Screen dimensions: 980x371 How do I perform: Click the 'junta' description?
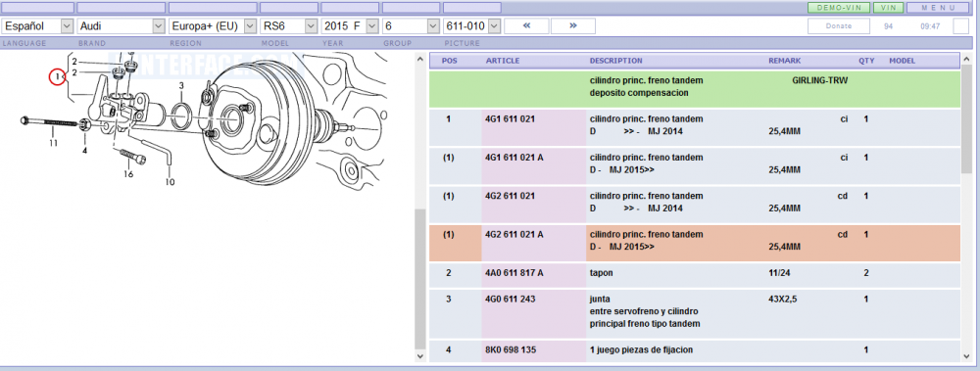click(x=600, y=300)
